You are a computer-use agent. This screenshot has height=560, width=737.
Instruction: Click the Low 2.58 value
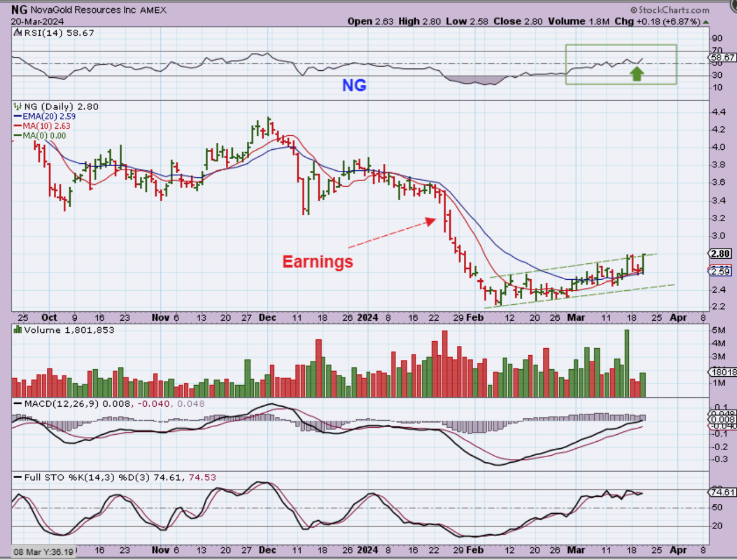click(x=467, y=21)
